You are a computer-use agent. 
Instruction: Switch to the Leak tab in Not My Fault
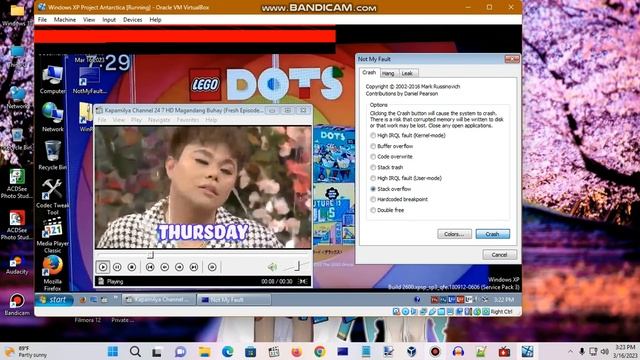pyautogui.click(x=407, y=73)
